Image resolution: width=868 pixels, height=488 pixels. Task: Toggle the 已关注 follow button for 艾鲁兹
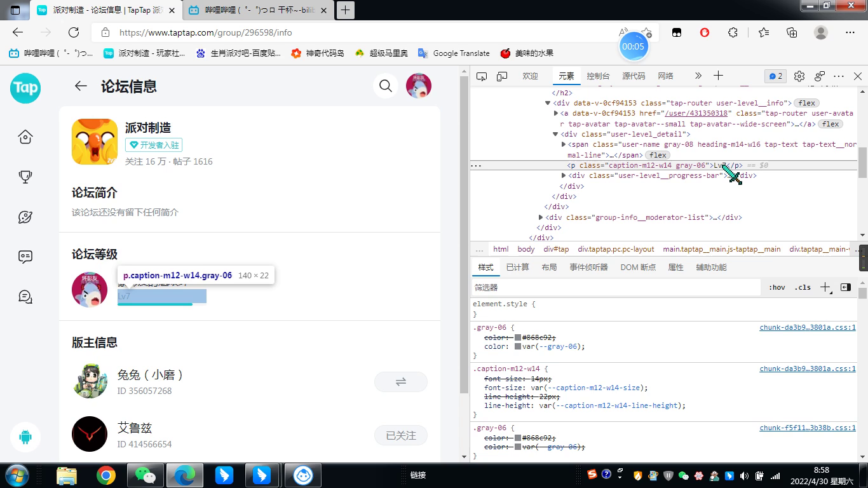point(401,435)
